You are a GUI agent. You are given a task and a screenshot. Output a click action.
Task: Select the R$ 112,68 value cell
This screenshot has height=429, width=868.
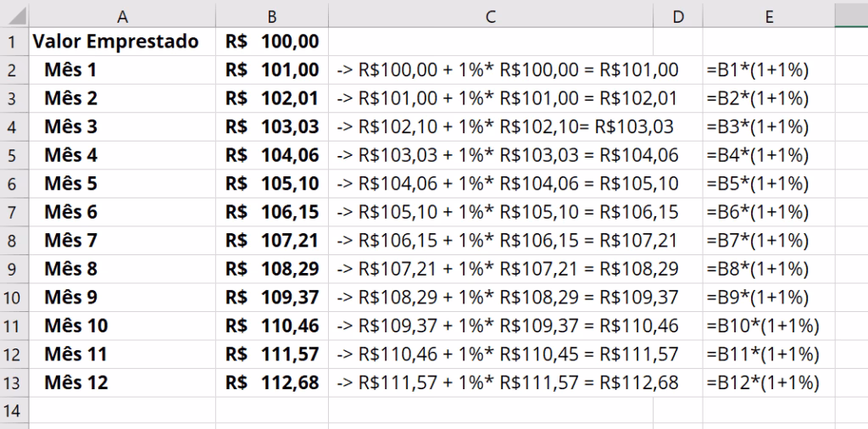coord(272,383)
